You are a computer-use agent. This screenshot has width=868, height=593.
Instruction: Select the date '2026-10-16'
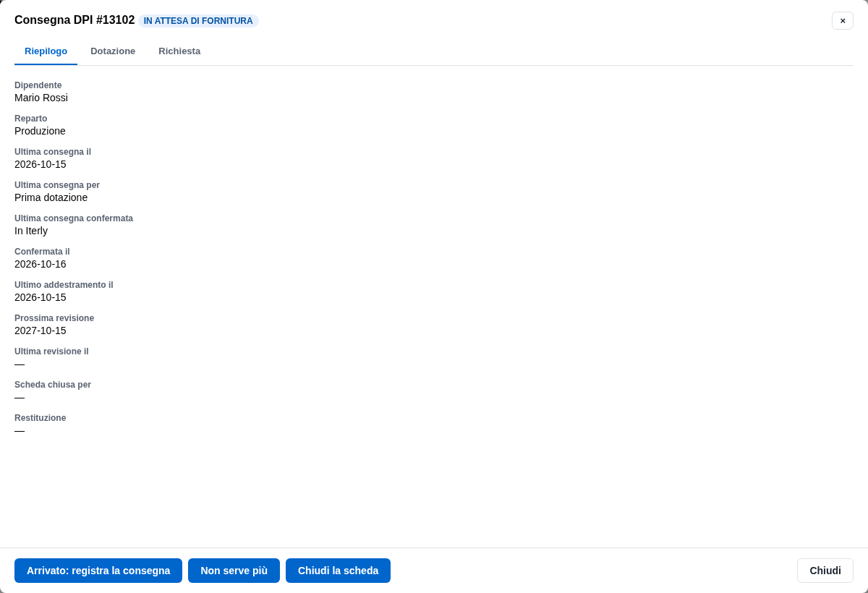click(41, 264)
